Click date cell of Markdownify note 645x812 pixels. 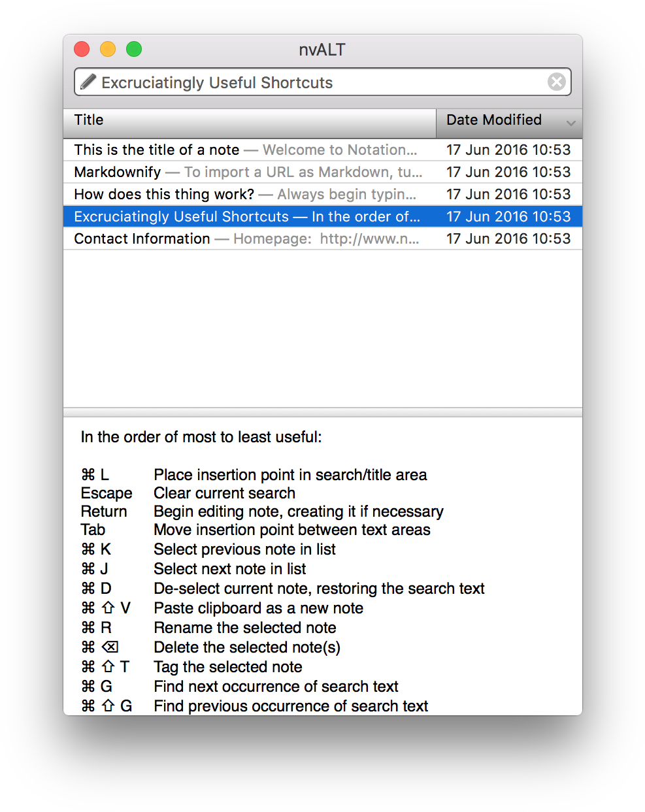(x=508, y=172)
